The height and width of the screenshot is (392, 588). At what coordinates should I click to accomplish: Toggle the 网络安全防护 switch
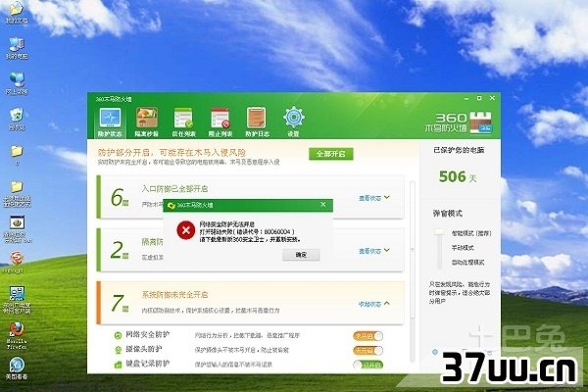(x=367, y=336)
